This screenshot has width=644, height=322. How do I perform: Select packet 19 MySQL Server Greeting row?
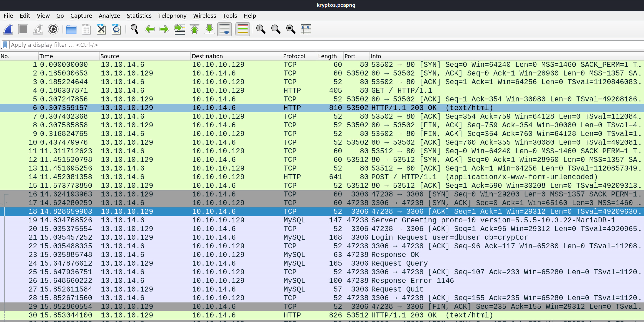pyautogui.click(x=322, y=220)
